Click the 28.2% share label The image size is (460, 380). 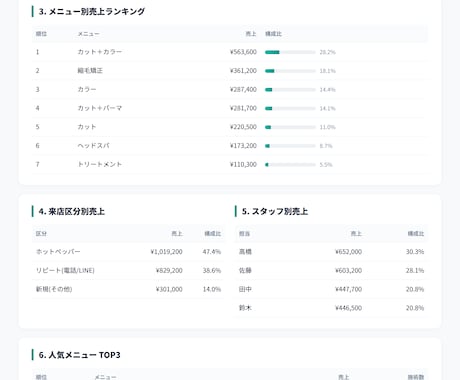coord(327,52)
